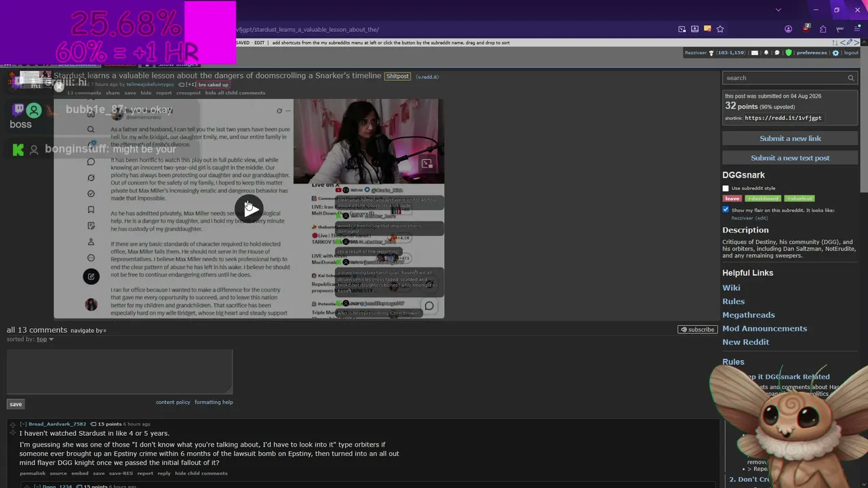Click the downloads icon in browser toolbar
This screenshot has height=488, width=868.
click(x=694, y=29)
